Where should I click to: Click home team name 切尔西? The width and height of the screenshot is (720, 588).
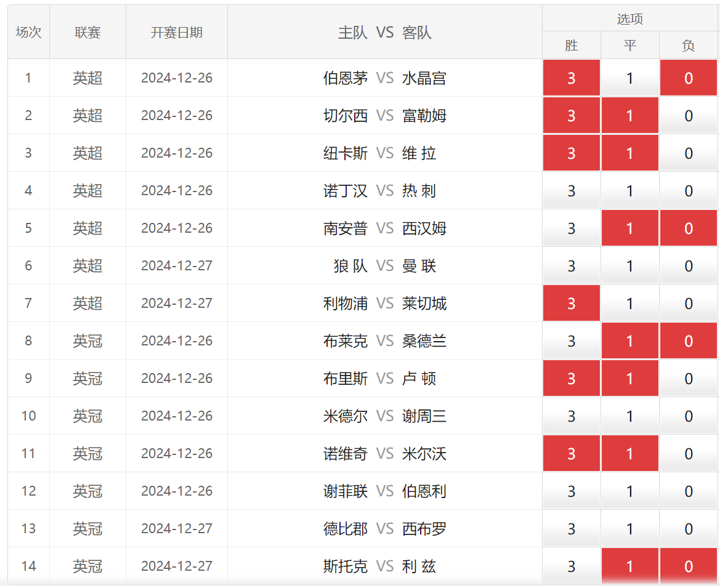[346, 115]
